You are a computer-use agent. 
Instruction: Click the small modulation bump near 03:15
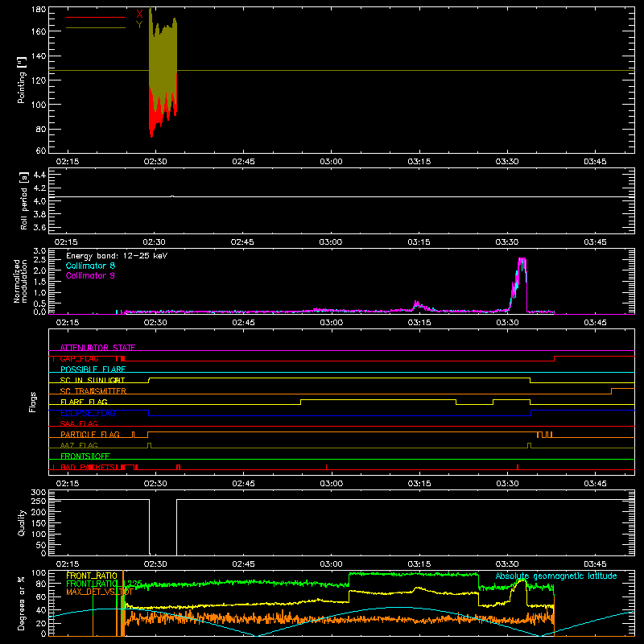(417, 305)
